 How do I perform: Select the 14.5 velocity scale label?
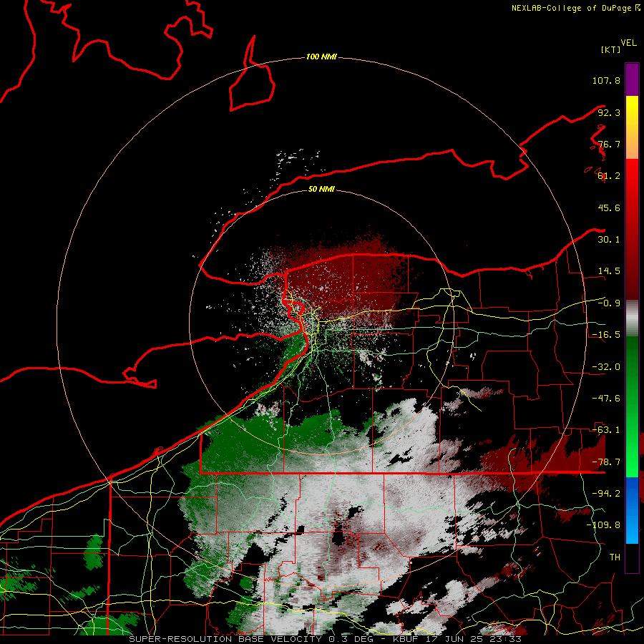pos(609,271)
